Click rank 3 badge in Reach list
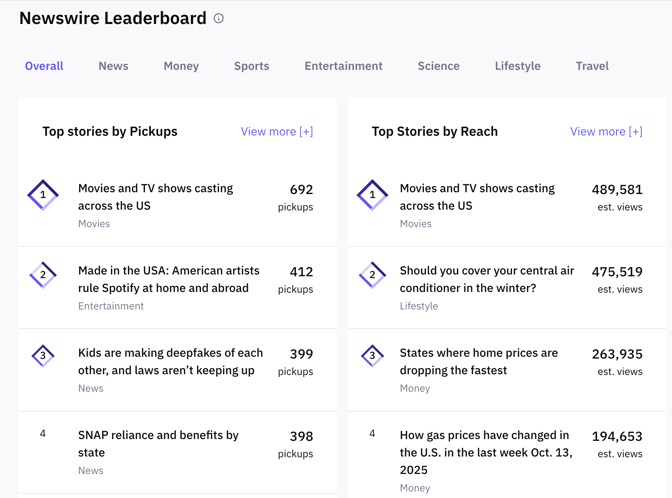Screen dimensions: 672x498 click(372, 356)
